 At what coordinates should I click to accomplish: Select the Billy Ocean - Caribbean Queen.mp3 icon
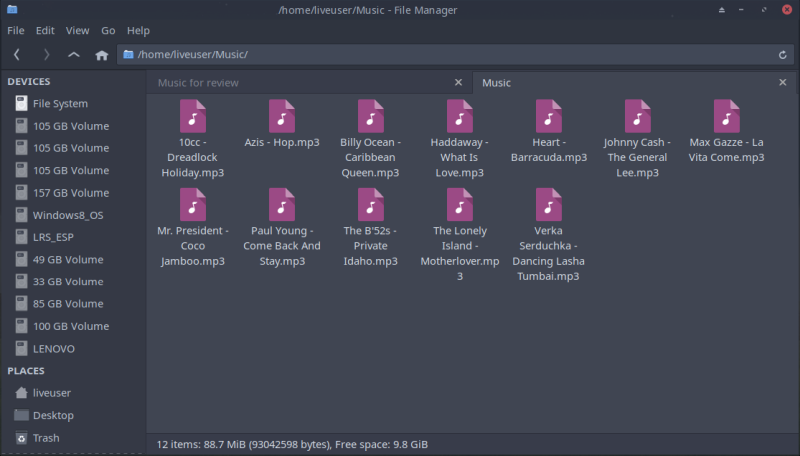point(370,116)
